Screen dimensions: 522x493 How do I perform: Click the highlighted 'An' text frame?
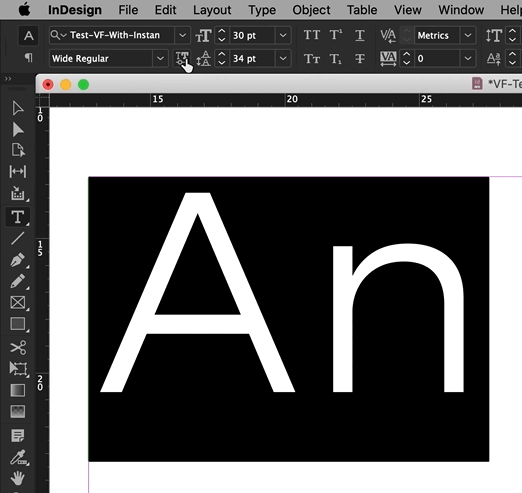289,319
